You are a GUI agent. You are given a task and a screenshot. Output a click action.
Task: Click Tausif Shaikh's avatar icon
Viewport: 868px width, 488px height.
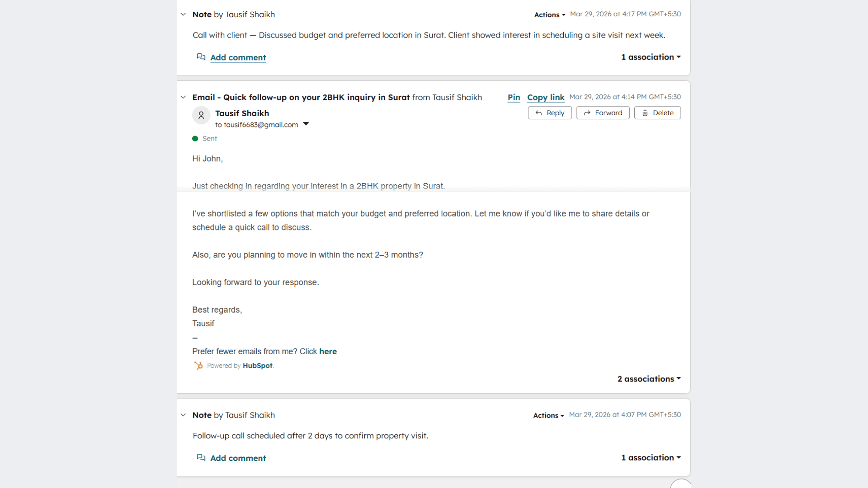coord(201,115)
